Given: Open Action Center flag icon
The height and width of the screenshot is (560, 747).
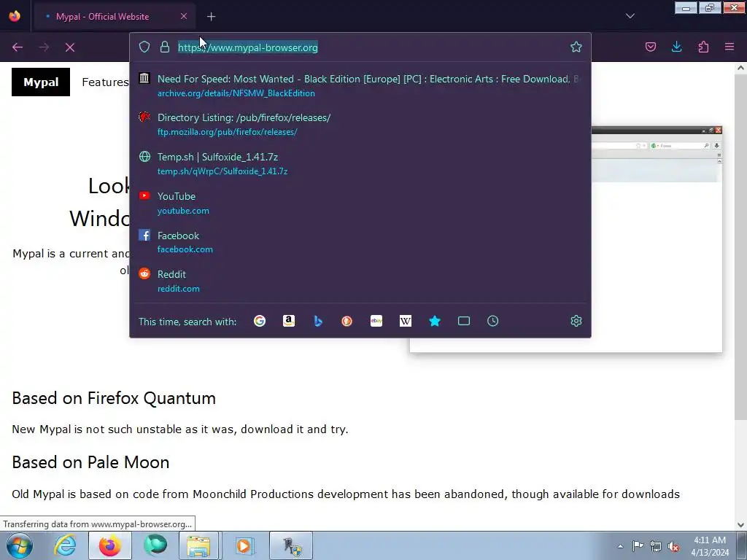Looking at the screenshot, I should click(638, 546).
